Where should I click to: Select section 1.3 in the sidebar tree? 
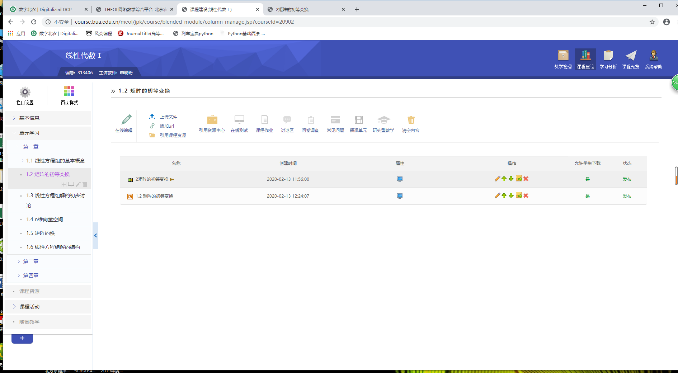pyautogui.click(x=55, y=200)
